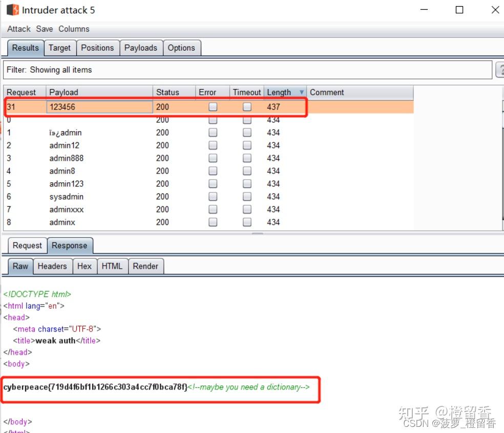Click the Length column sort arrow
Image resolution: width=504 pixels, height=433 pixels.
pos(302,92)
